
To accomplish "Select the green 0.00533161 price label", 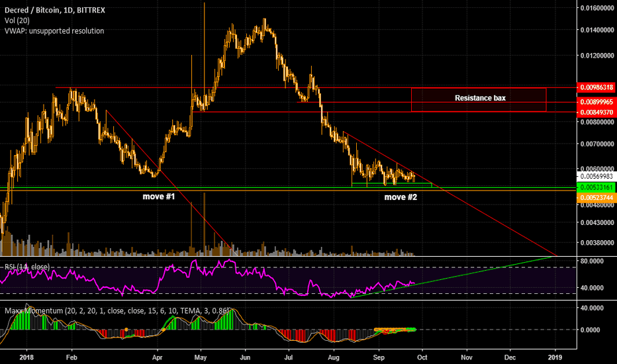I will 596,187.
